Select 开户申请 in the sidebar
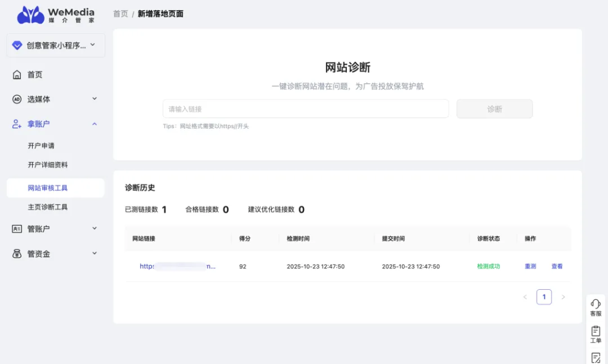 pos(41,145)
